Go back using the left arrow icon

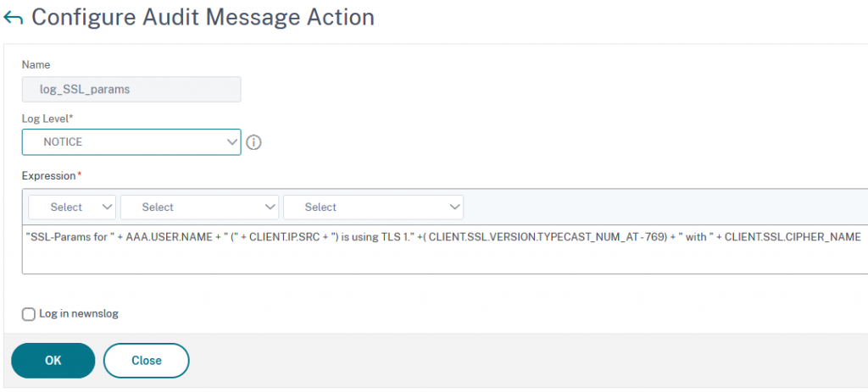click(13, 19)
